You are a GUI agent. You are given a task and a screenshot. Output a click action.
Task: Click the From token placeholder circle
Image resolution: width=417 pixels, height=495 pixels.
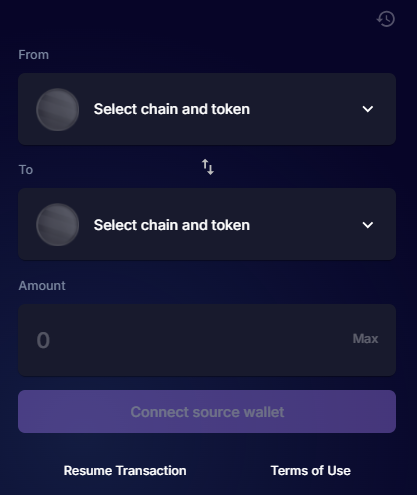tap(58, 109)
